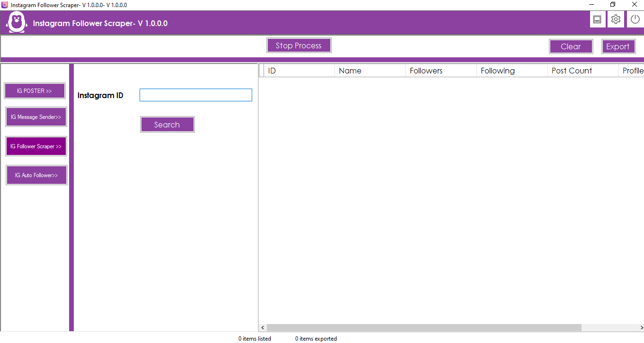
Task: Sort by the Following column header
Action: point(512,71)
